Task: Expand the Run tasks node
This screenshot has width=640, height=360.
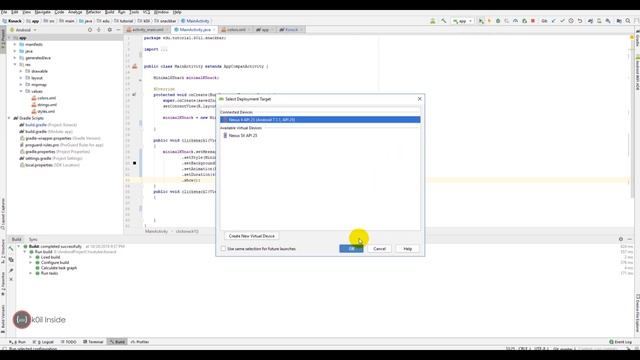Action: 31,273
